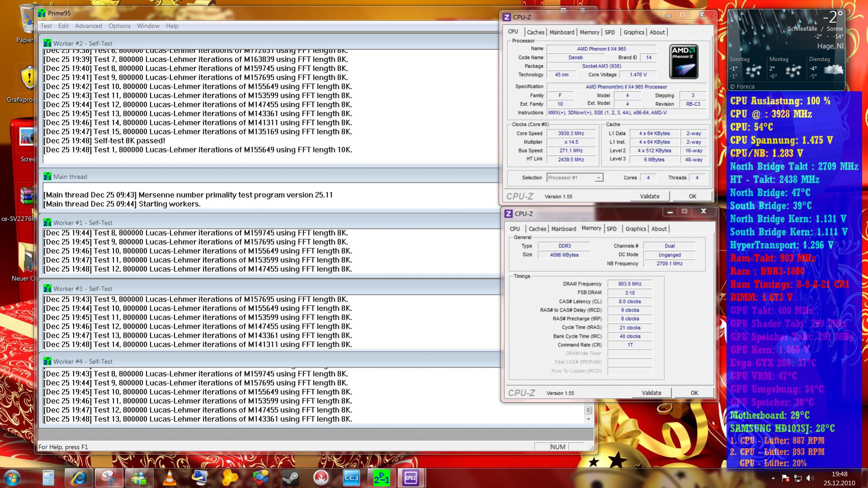The image size is (868, 488).
Task: Open the Options menu in Prime95
Action: 119,26
